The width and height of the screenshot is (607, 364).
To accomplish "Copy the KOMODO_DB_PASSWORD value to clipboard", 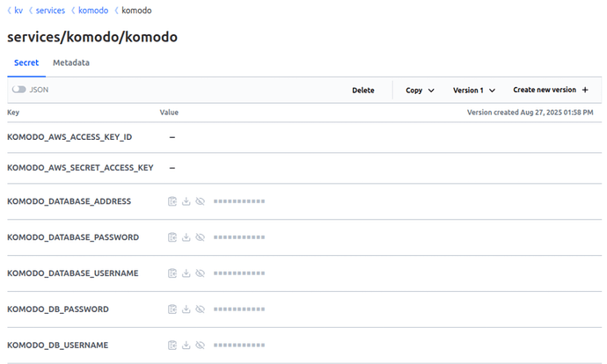I will click(x=172, y=309).
